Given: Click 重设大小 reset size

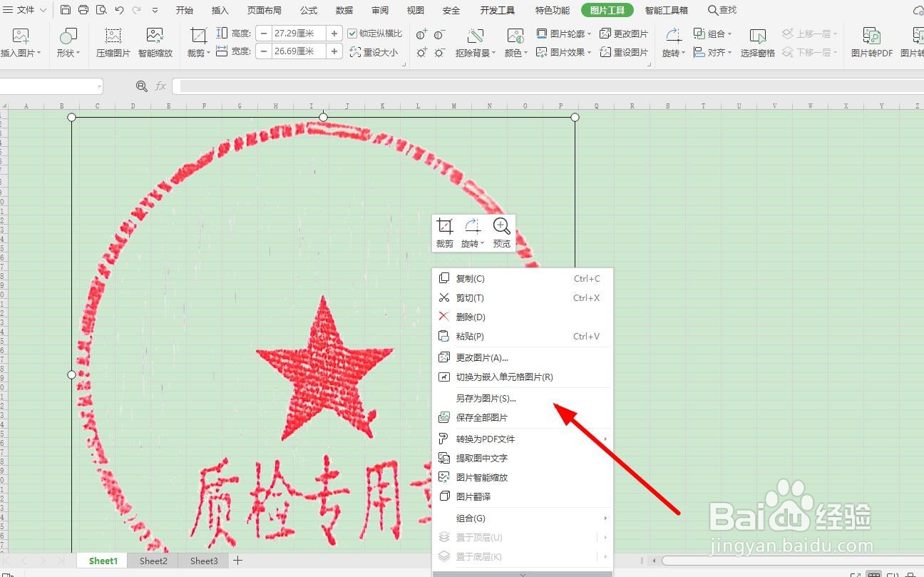Looking at the screenshot, I should click(x=374, y=52).
